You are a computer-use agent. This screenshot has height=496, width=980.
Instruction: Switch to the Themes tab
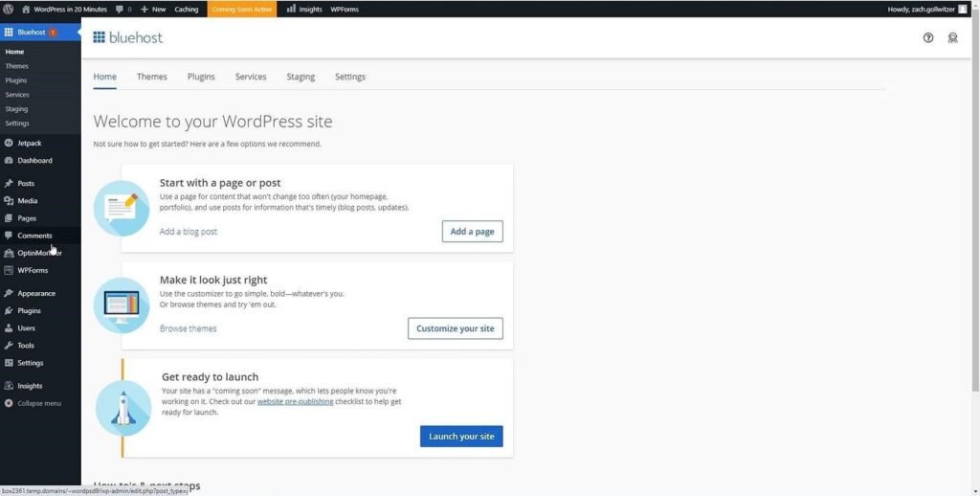click(152, 77)
